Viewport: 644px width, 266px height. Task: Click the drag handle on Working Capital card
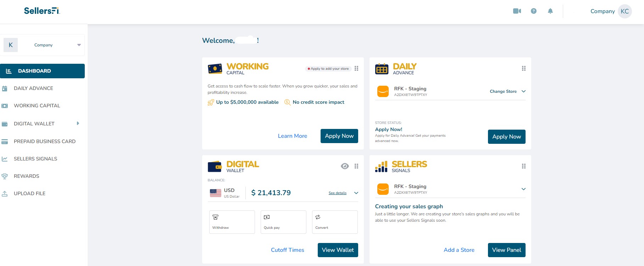[356, 68]
